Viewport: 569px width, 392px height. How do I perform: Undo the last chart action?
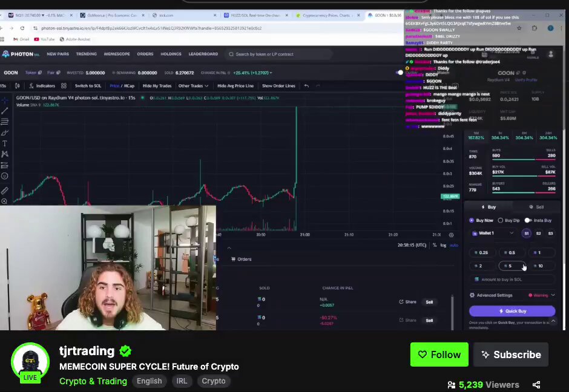(x=307, y=86)
